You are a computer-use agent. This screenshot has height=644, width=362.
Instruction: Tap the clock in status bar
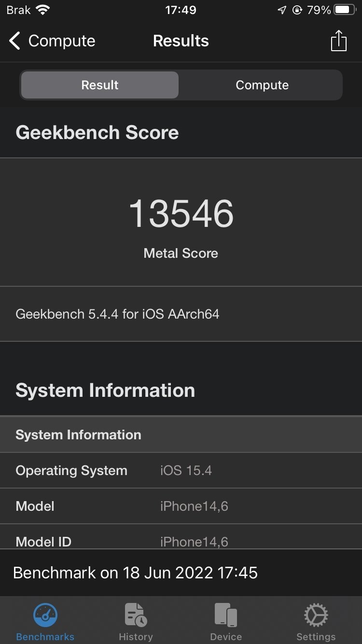click(181, 10)
